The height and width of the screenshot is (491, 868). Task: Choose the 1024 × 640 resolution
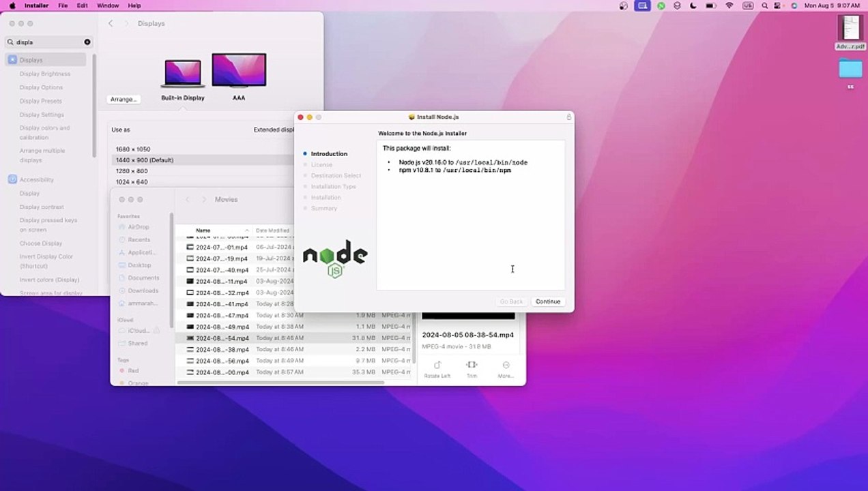[132, 182]
